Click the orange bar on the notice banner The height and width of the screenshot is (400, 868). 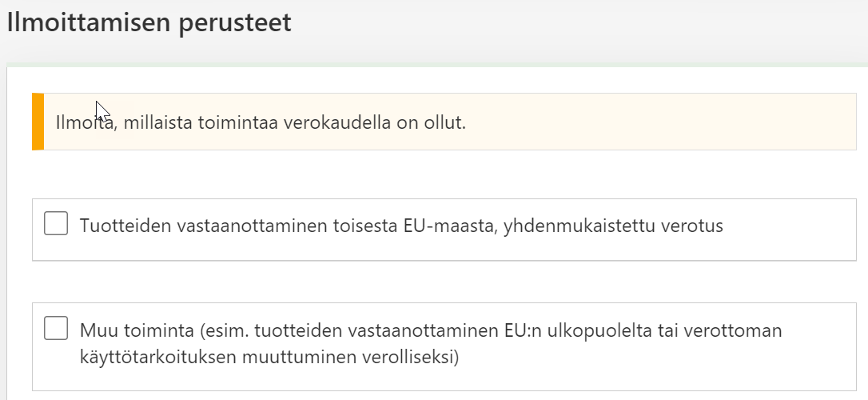[38, 122]
